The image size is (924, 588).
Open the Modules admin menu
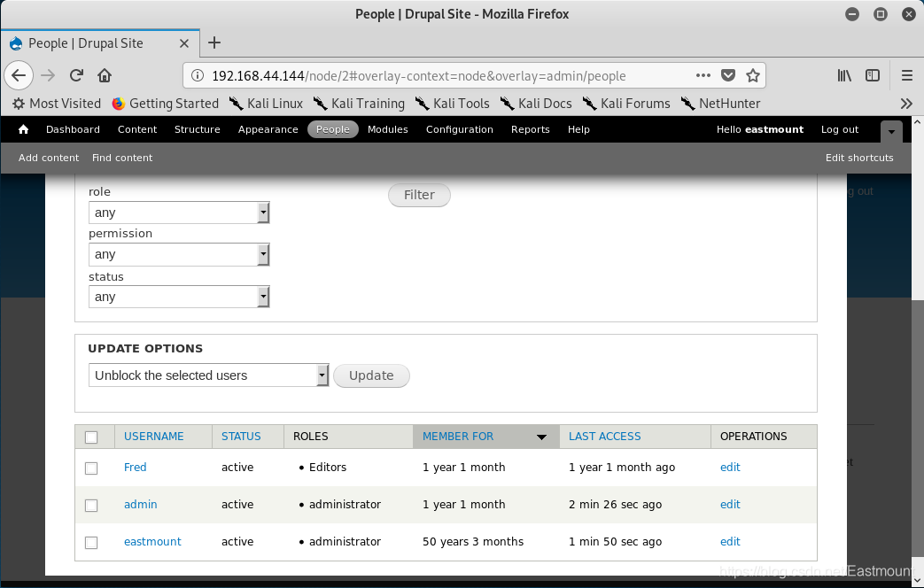[x=388, y=129]
